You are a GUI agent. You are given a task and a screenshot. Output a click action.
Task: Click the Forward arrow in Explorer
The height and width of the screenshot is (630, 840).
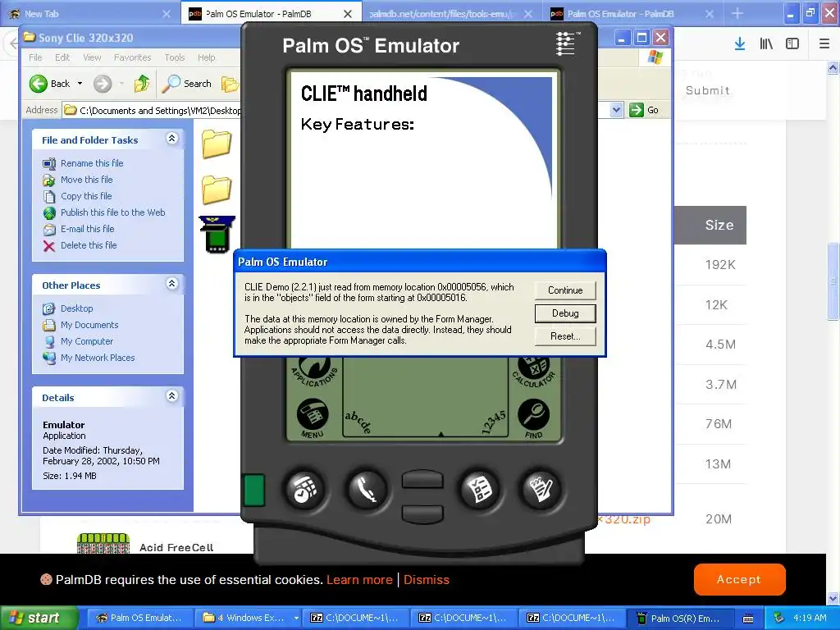[x=103, y=84]
